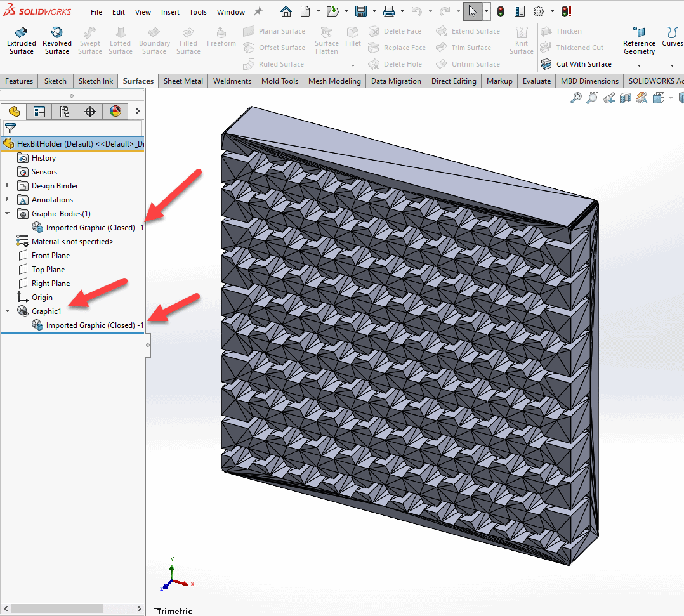Click the Offset Surface button

[x=274, y=48]
